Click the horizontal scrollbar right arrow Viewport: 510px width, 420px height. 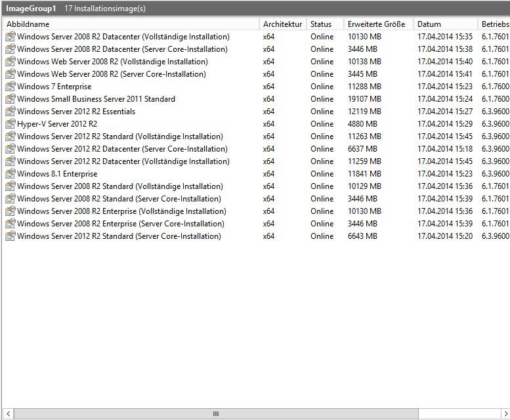tap(505, 414)
